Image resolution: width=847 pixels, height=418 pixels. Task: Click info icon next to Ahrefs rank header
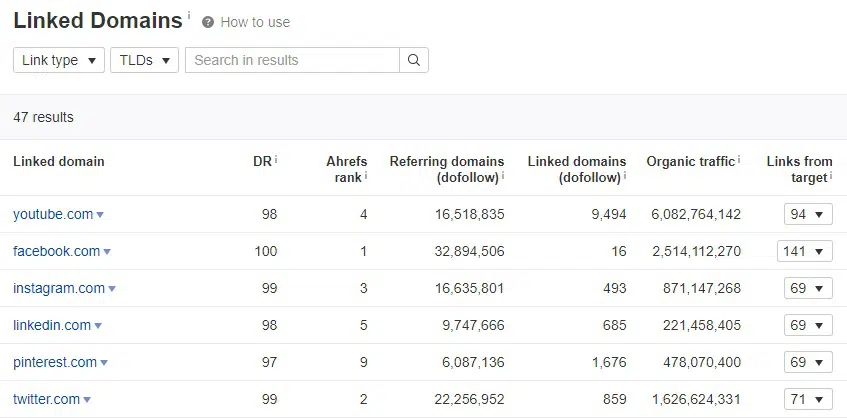(x=366, y=176)
